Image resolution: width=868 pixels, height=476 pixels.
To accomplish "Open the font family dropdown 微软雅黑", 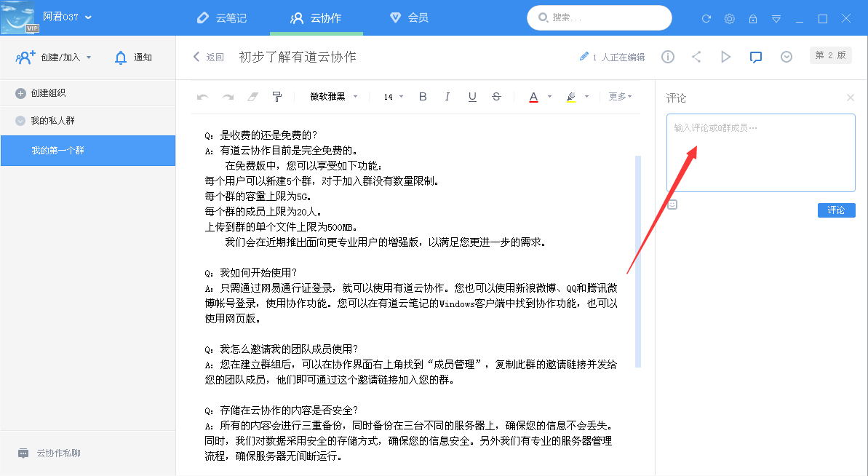I will pos(331,95).
